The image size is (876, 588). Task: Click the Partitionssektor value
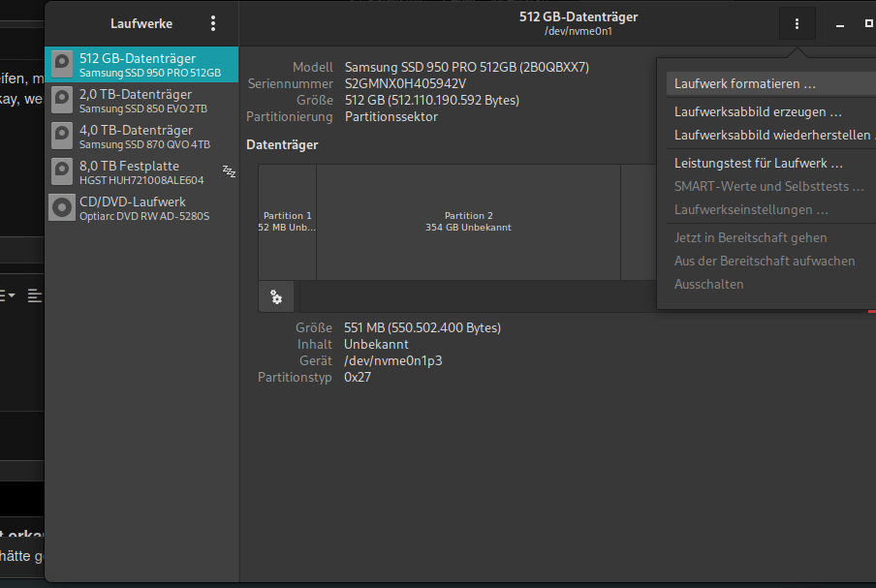[x=391, y=116]
